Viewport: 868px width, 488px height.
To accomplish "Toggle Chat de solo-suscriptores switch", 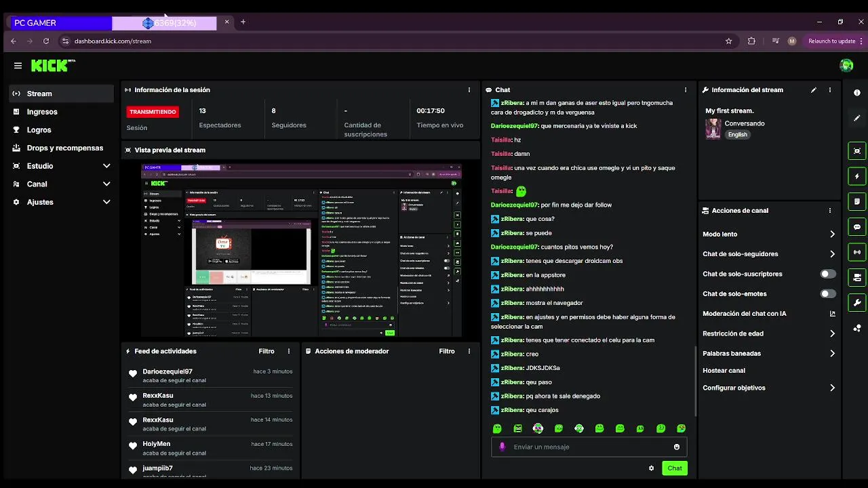I will pos(828,274).
